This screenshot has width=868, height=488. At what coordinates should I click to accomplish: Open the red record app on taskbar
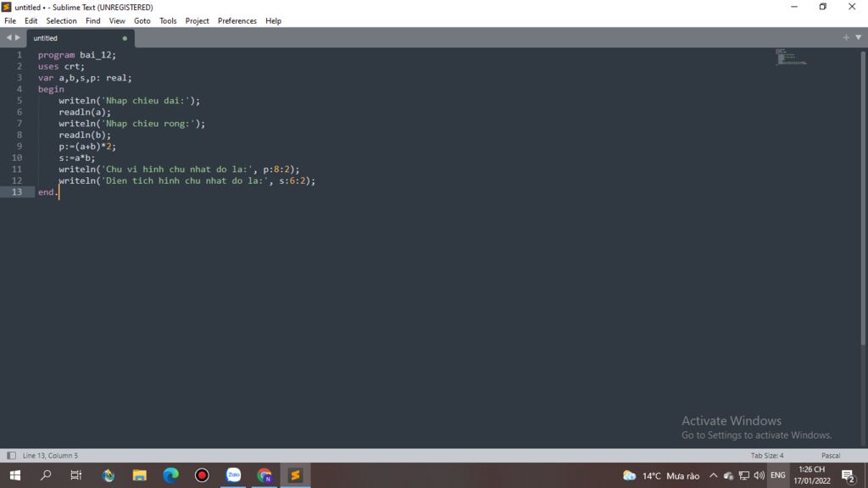pyautogui.click(x=202, y=475)
